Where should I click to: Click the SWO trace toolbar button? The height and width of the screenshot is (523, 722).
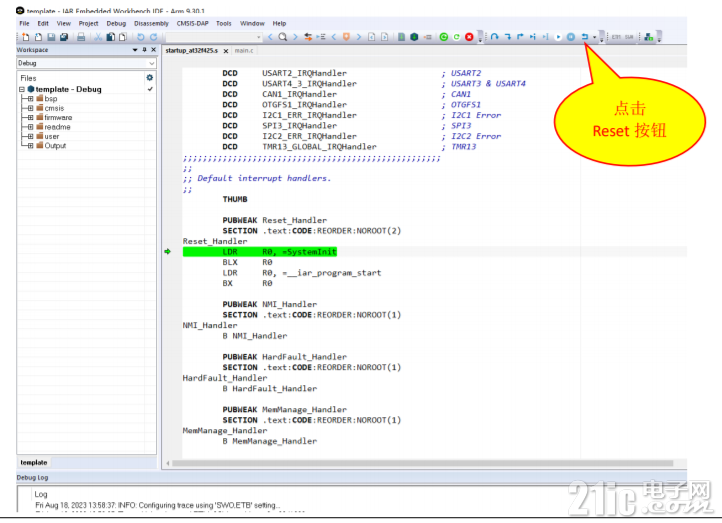tap(629, 37)
